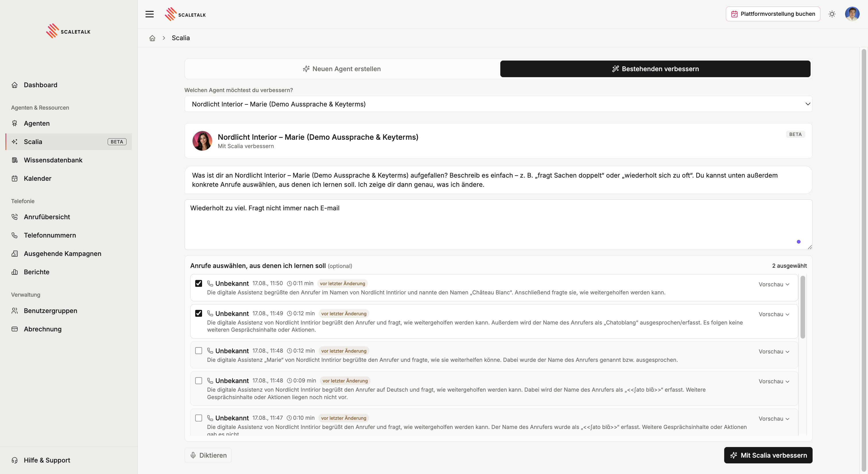Image resolution: width=868 pixels, height=474 pixels.
Task: Open Anrufübersicht in the sidebar
Action: [69, 217]
